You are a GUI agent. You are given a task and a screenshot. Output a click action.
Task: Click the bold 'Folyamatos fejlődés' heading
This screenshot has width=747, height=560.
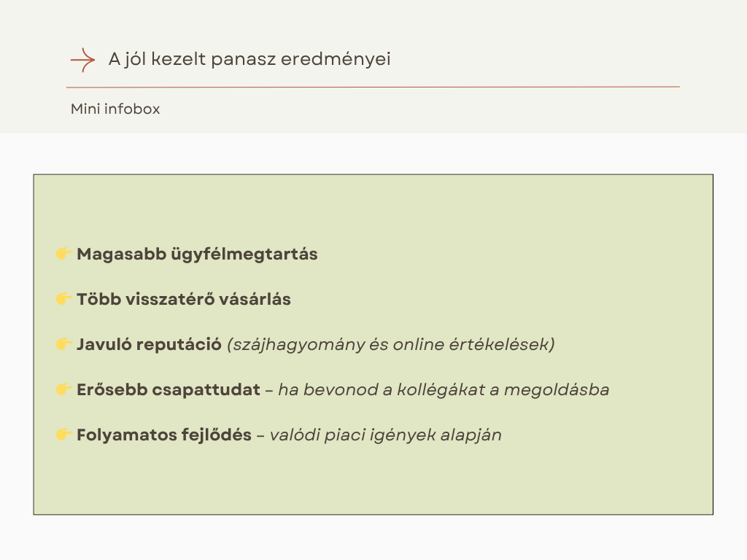(x=164, y=435)
